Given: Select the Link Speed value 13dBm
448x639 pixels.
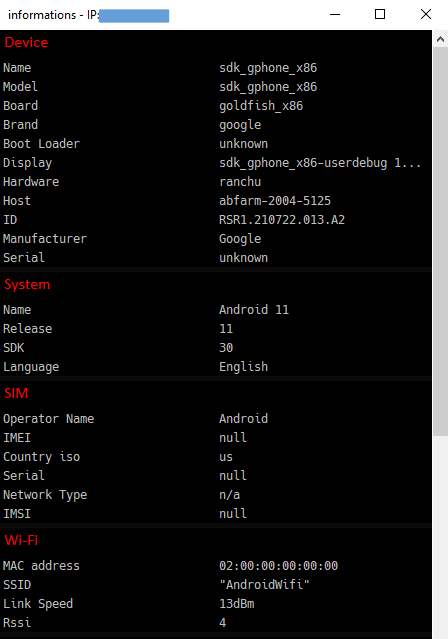Looking at the screenshot, I should pyautogui.click(x=236, y=604).
